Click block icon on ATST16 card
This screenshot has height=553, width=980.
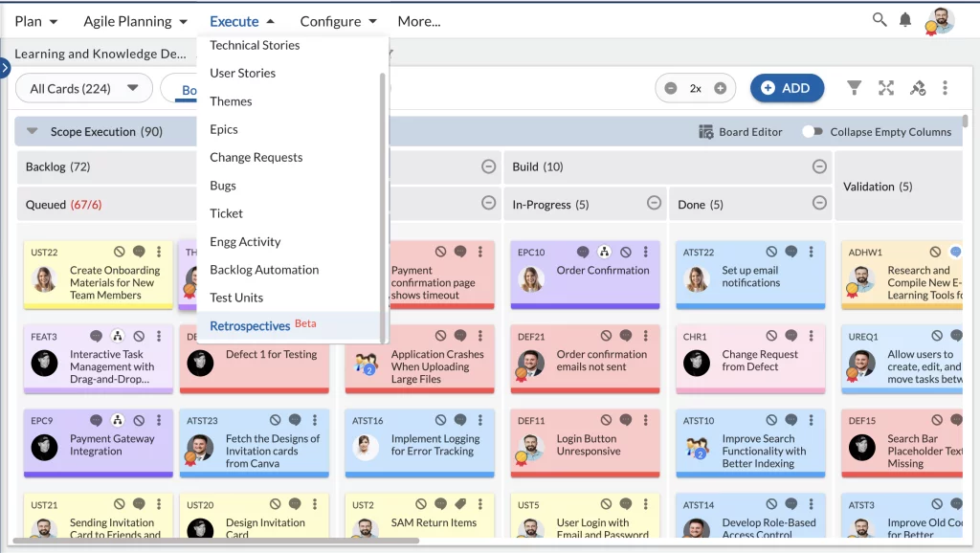(x=440, y=420)
